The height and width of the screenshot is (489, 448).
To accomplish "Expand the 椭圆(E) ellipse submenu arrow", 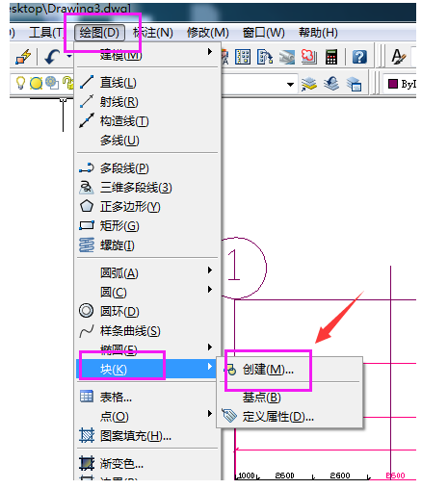I will pyautogui.click(x=210, y=347).
